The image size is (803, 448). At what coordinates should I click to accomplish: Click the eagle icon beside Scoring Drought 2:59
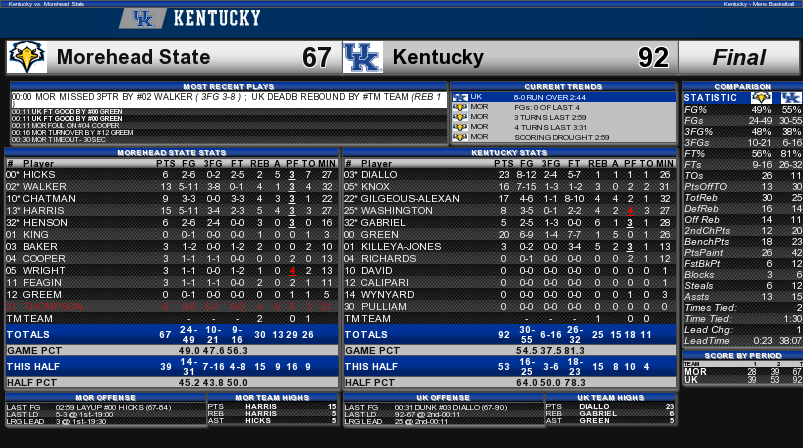coord(460,137)
